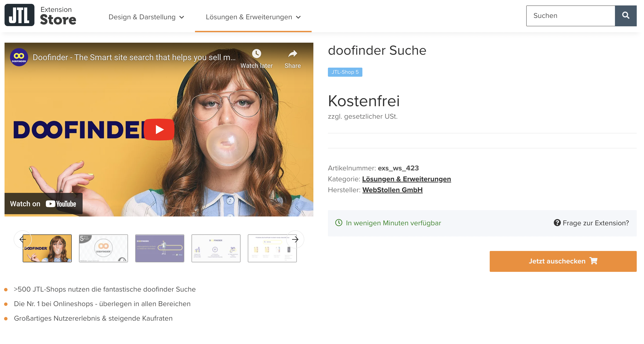Open the Lösungen & Erweiterungen category link
This screenshot has height=344, width=644.
pyautogui.click(x=406, y=179)
